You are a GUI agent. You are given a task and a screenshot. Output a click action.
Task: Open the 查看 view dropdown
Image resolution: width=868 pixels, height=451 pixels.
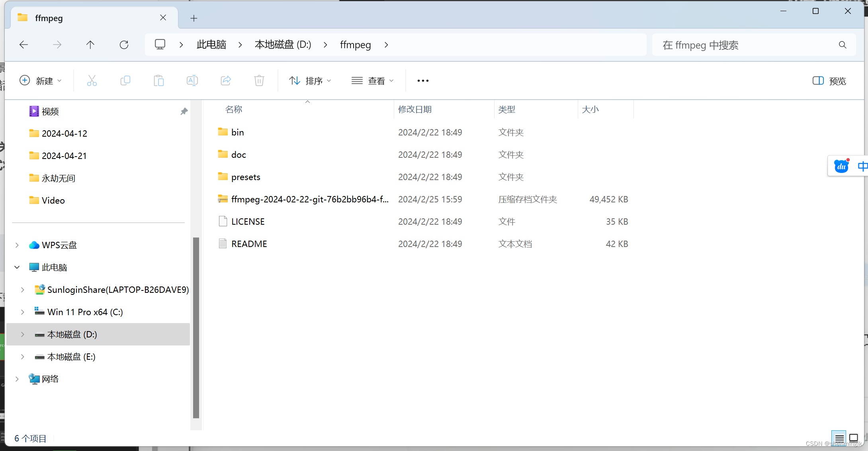[373, 80]
